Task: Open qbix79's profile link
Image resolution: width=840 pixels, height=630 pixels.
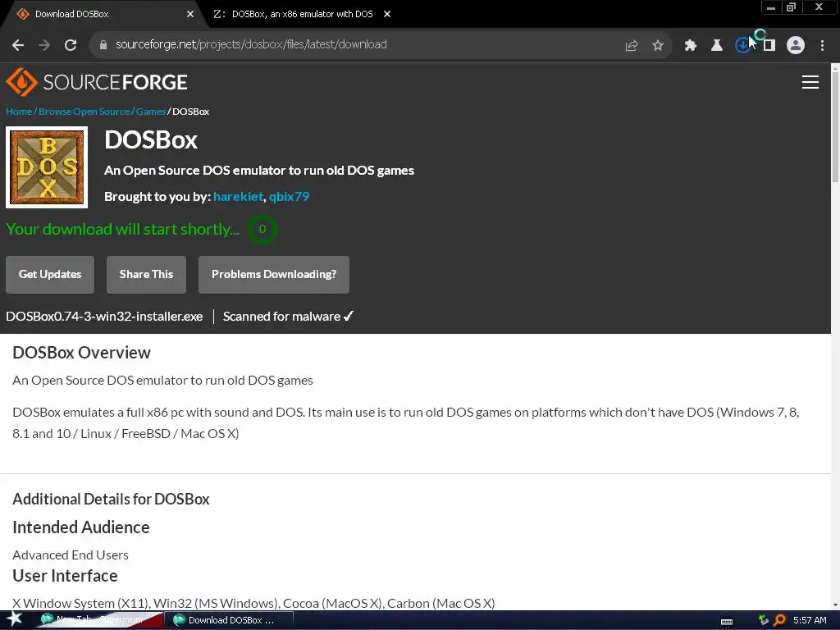Action: [290, 197]
